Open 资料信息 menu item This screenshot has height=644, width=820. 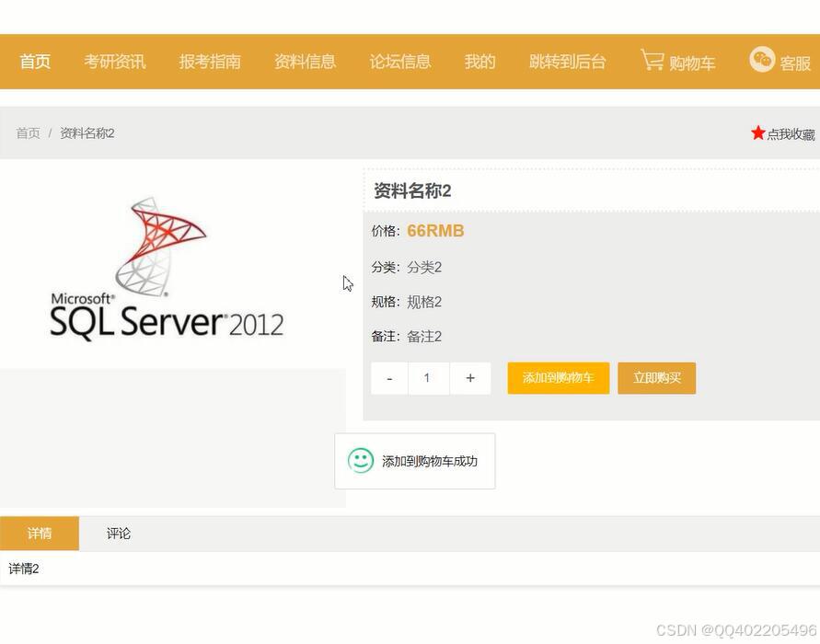(306, 62)
